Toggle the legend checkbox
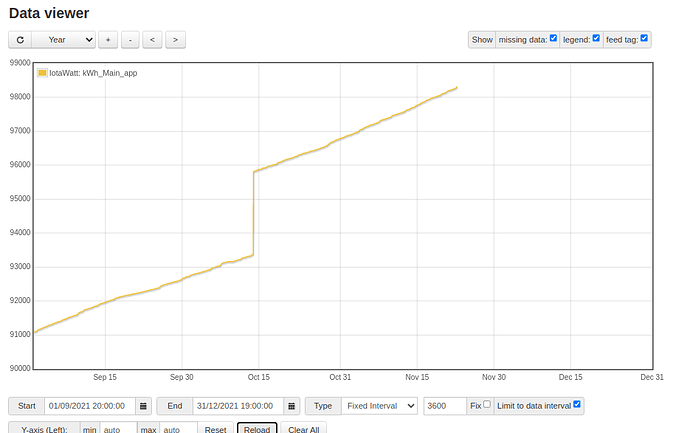The image size is (690, 433). coord(596,38)
